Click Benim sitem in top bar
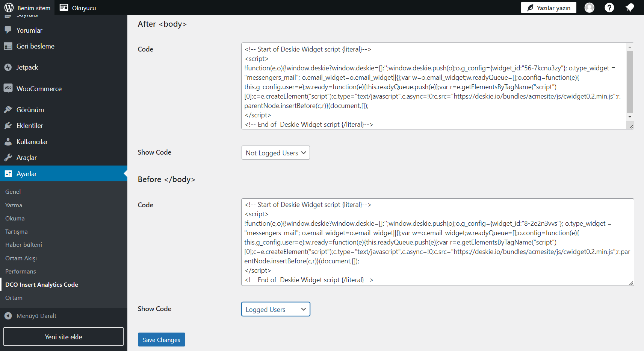 tap(34, 8)
